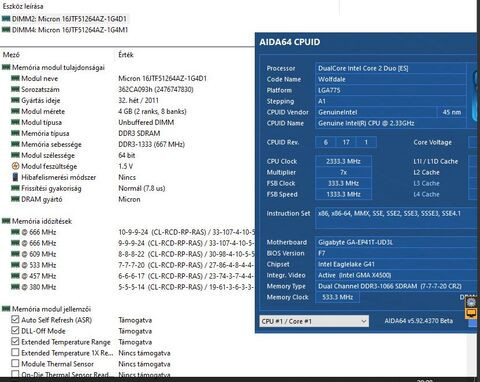This screenshot has height=382, width=480.
Task: Click icon beside Memória sebessége row
Action: [15, 144]
